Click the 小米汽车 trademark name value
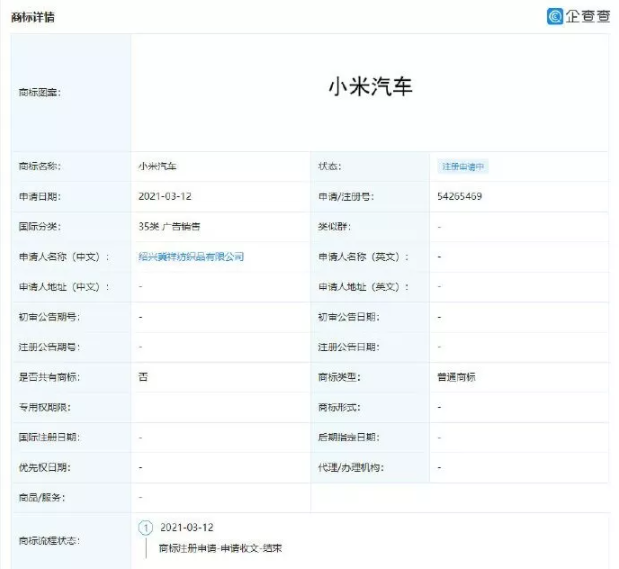 point(159,167)
